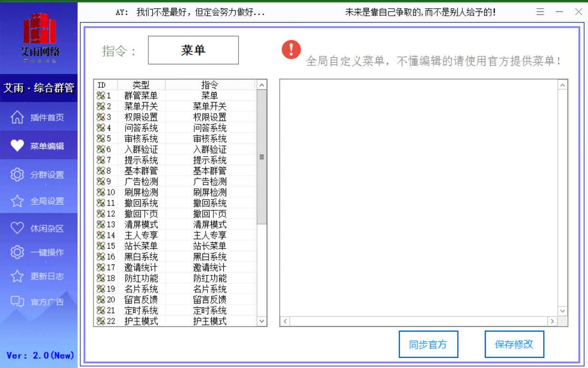Click the gear icon beside 分群设置
The height and width of the screenshot is (368, 588).
pyautogui.click(x=17, y=175)
